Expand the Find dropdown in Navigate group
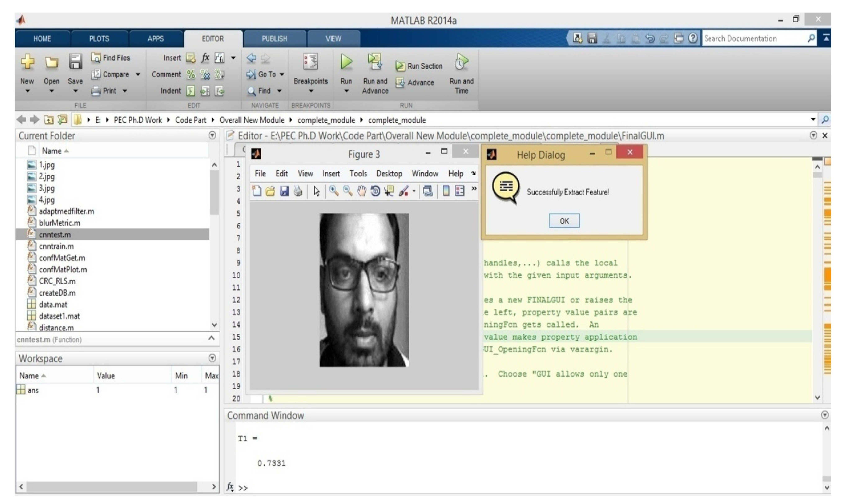 click(279, 91)
